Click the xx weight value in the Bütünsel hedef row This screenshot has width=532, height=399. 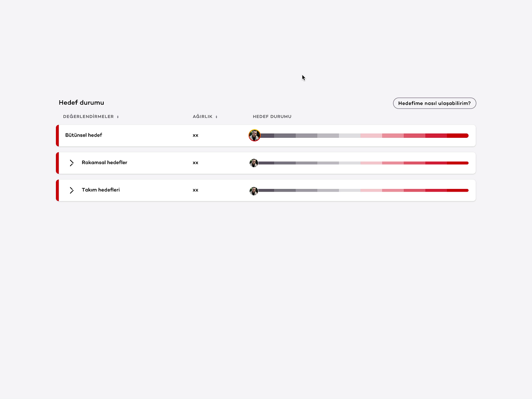(x=196, y=135)
